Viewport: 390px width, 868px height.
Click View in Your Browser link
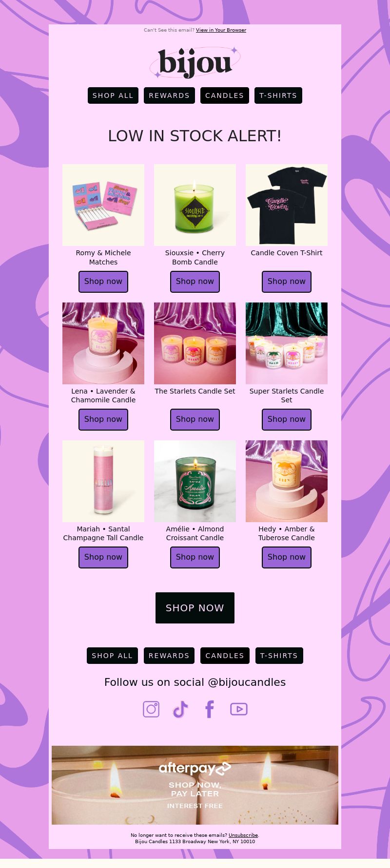click(x=221, y=30)
